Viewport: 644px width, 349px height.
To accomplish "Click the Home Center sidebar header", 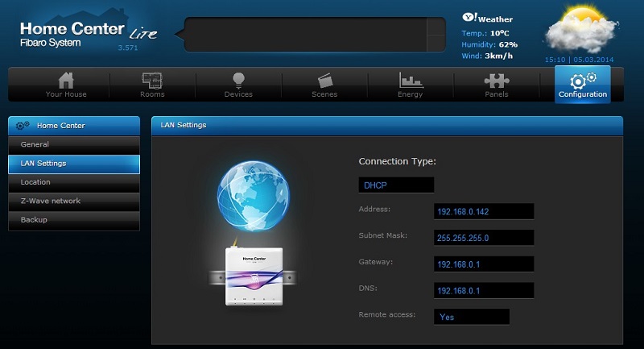I will coord(74,126).
